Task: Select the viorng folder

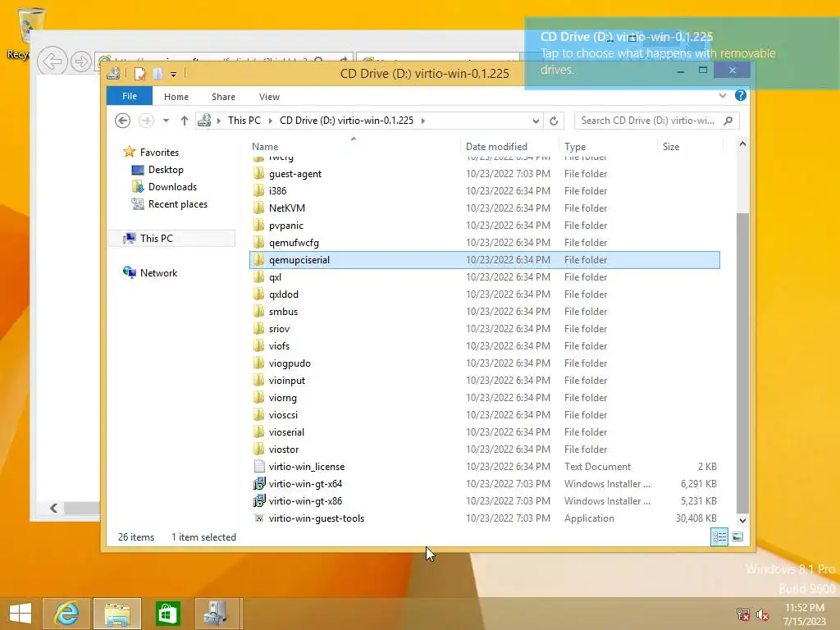Action: [x=283, y=398]
